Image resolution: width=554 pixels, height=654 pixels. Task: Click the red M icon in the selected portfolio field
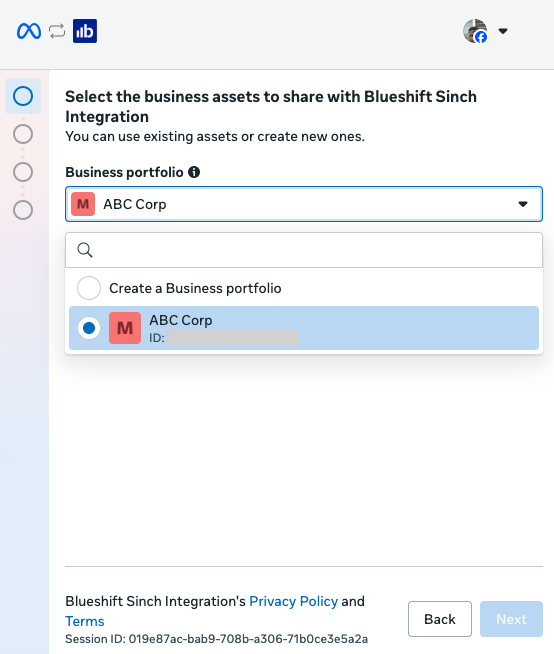point(83,204)
